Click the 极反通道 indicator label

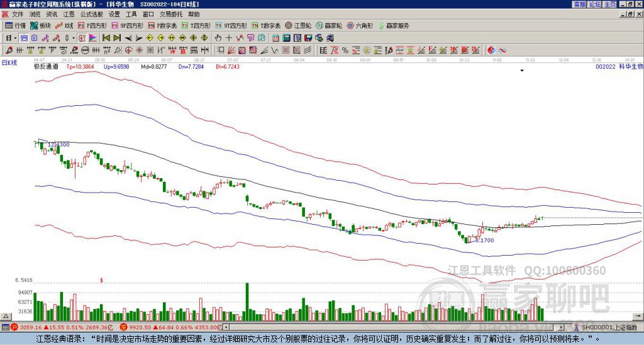46,67
